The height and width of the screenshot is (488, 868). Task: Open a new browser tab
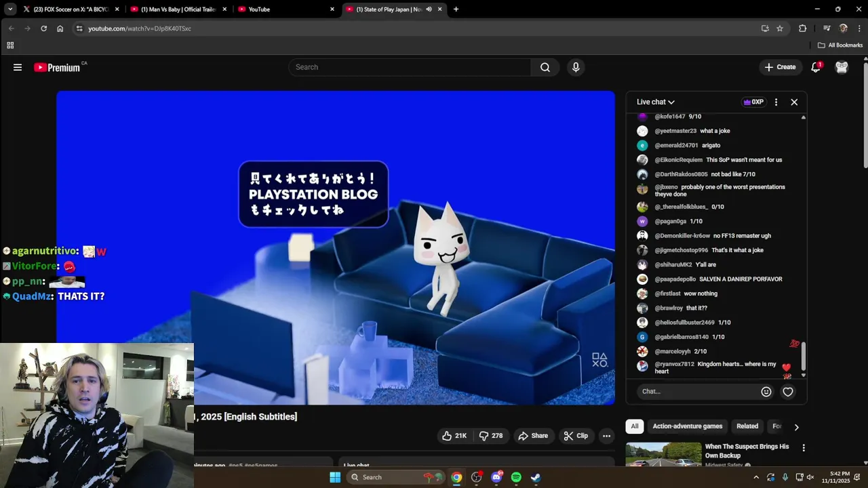456,9
